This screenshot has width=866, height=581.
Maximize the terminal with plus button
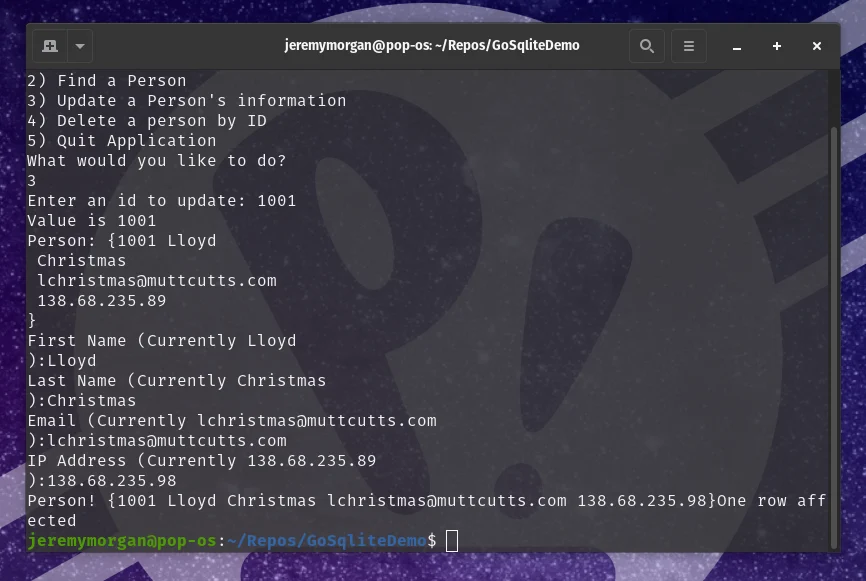point(777,46)
